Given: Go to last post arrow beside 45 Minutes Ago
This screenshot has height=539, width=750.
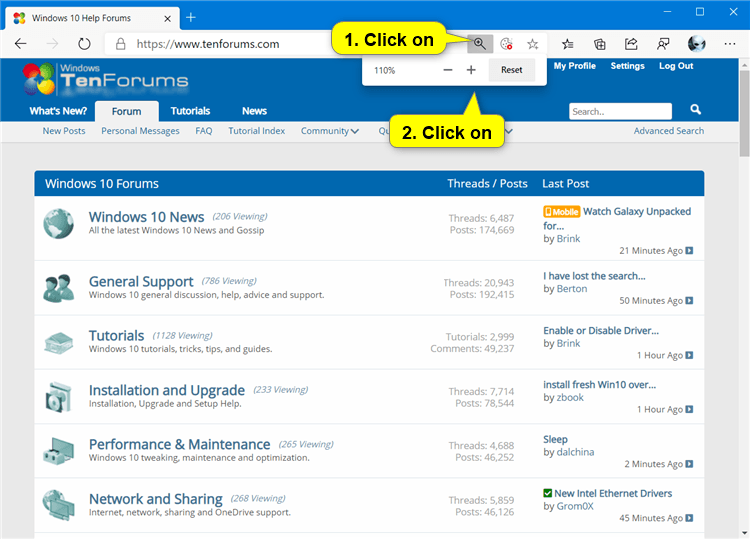Looking at the screenshot, I should coord(689,518).
